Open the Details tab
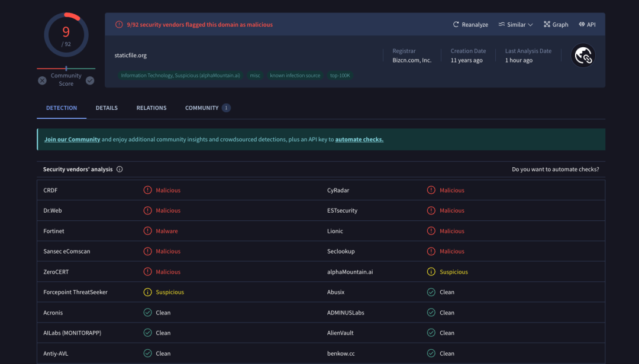Viewport: 639px width, 364px height. pos(106,108)
